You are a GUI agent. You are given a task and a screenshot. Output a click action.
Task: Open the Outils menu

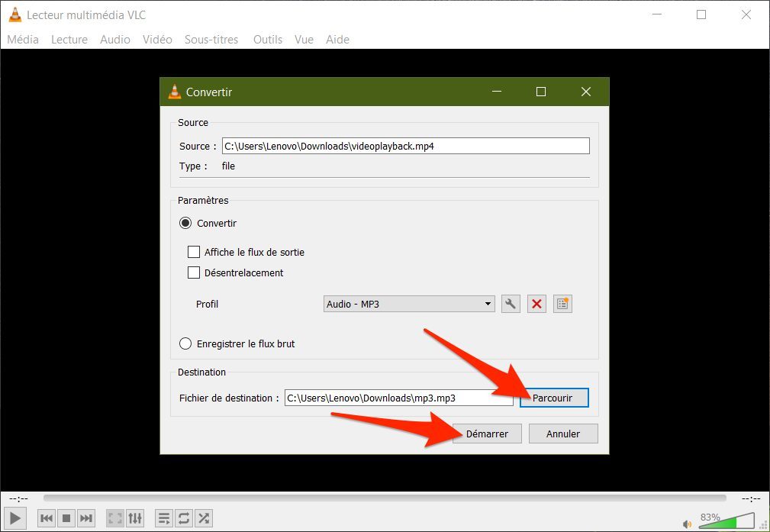coord(268,39)
